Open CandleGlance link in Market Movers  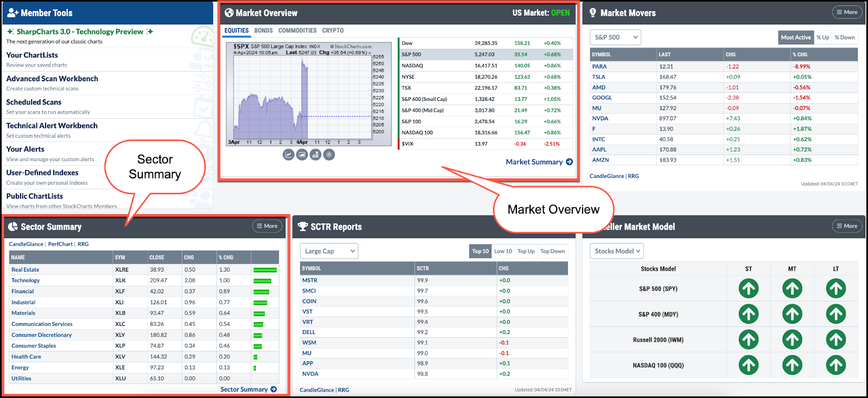(607, 176)
